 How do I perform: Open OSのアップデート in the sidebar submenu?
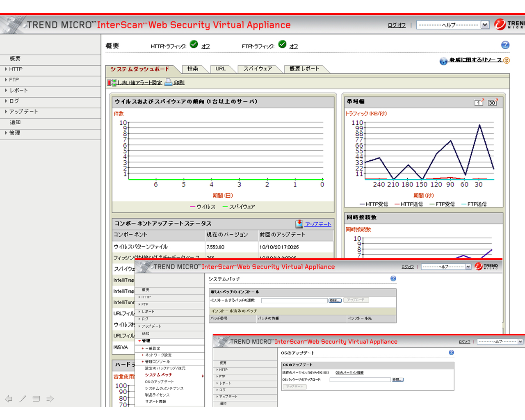(x=159, y=381)
